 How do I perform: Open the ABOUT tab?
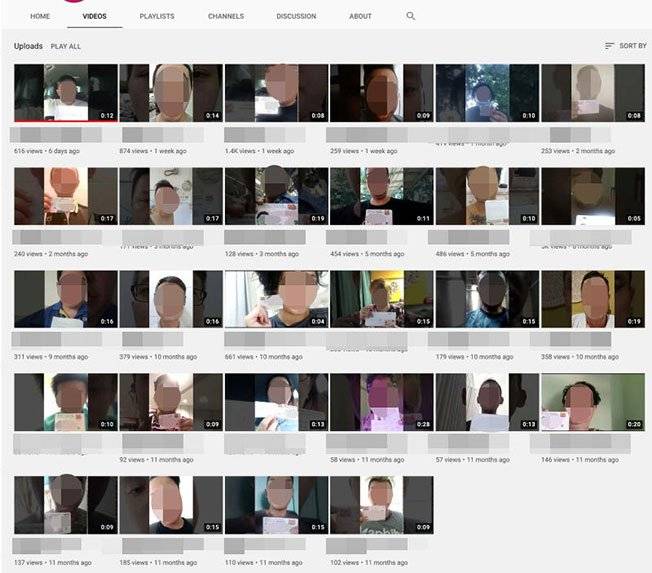click(x=361, y=16)
